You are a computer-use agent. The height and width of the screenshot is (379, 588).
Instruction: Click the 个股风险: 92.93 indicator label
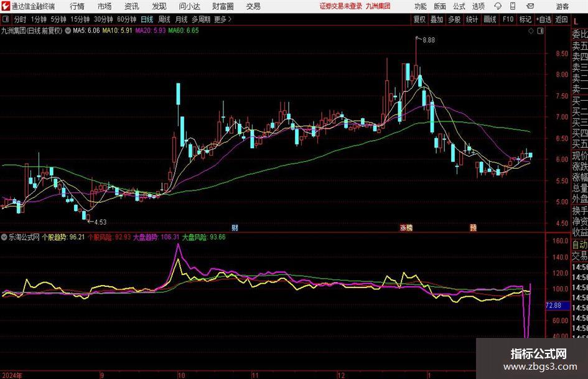109,237
